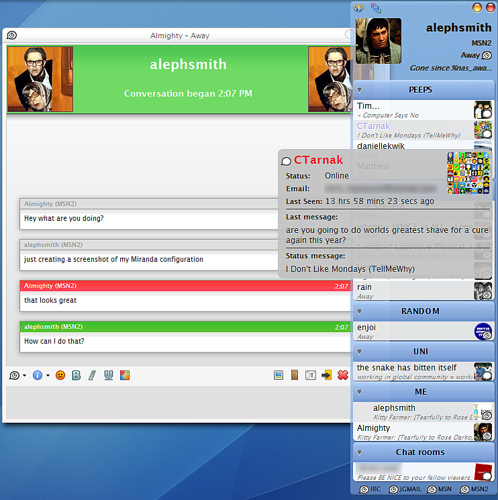Collapse the PEEPS contact group
The image size is (498, 500).
coord(359,90)
